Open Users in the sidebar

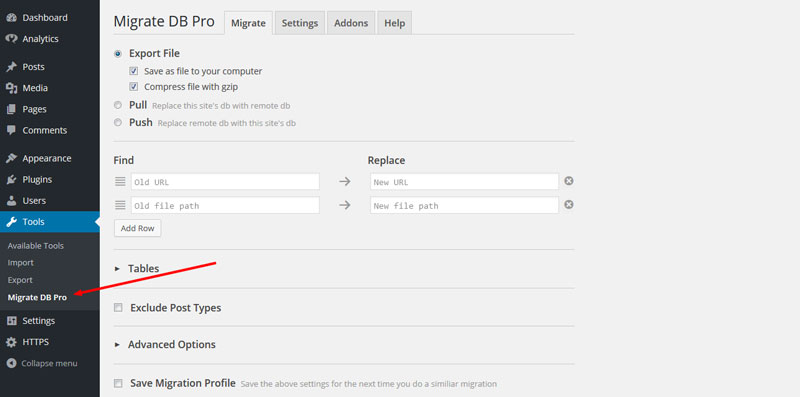click(x=34, y=201)
